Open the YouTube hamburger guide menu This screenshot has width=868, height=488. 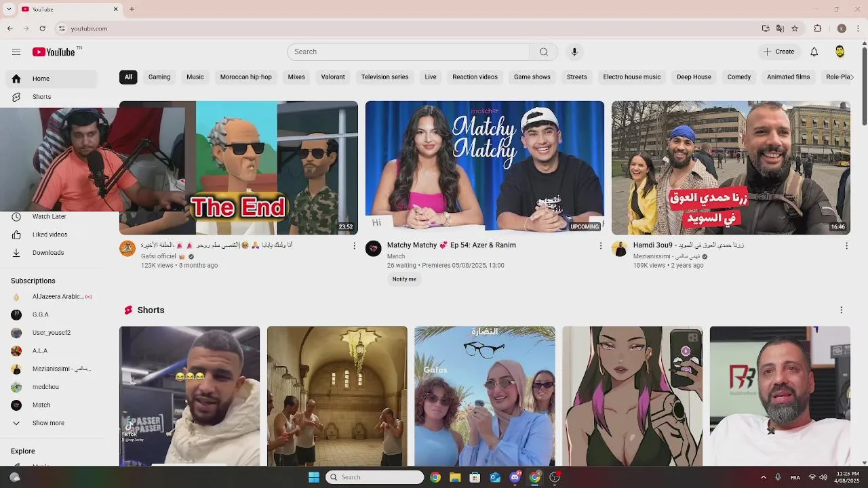(16, 52)
